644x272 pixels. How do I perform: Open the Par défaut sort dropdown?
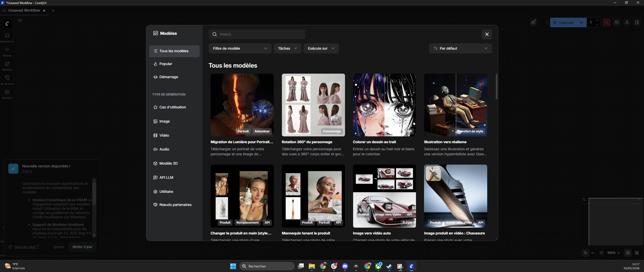pyautogui.click(x=460, y=48)
